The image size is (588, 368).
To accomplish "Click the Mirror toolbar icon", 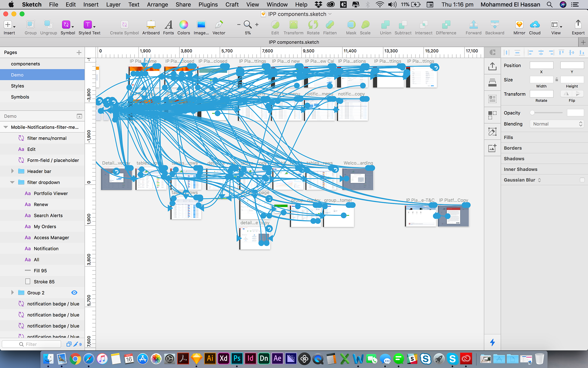I will point(519,25).
